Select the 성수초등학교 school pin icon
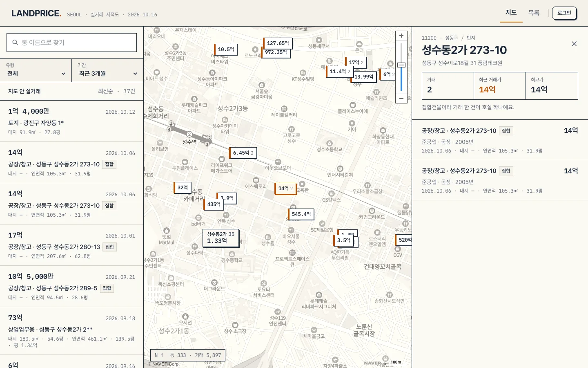This screenshot has width=588, height=368. [x=330, y=144]
